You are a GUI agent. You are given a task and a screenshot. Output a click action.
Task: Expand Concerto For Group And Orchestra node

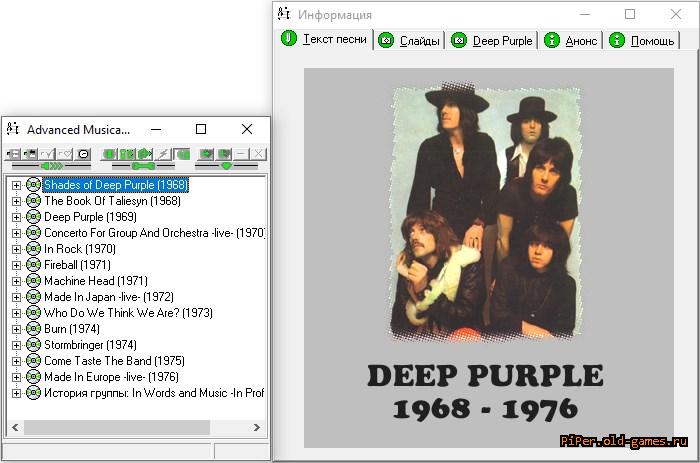click(x=16, y=234)
